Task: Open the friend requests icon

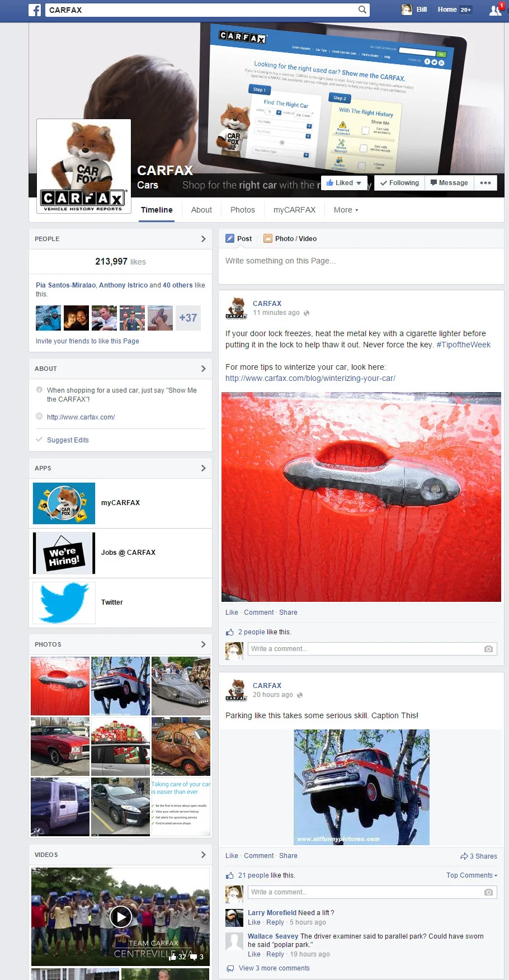Action: click(495, 10)
